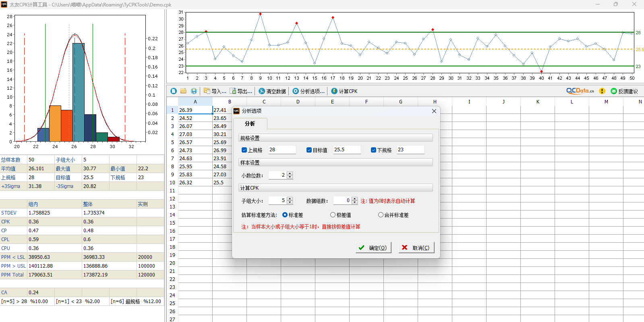This screenshot has height=322, width=644.
Task: Click the yellow exclamation warning icon
Action: pos(602,91)
